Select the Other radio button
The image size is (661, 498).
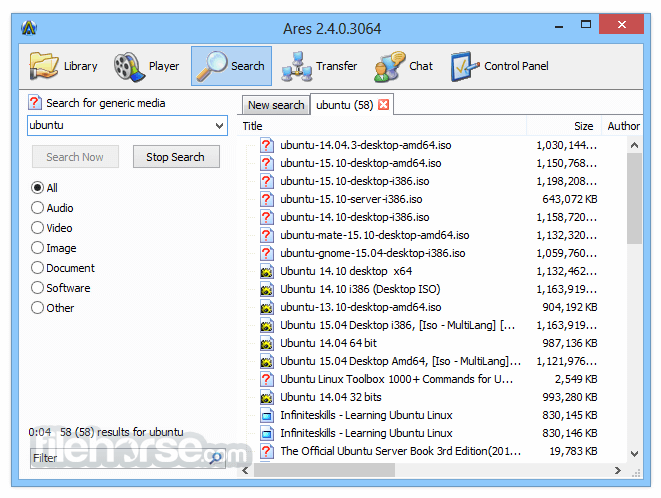tap(38, 307)
